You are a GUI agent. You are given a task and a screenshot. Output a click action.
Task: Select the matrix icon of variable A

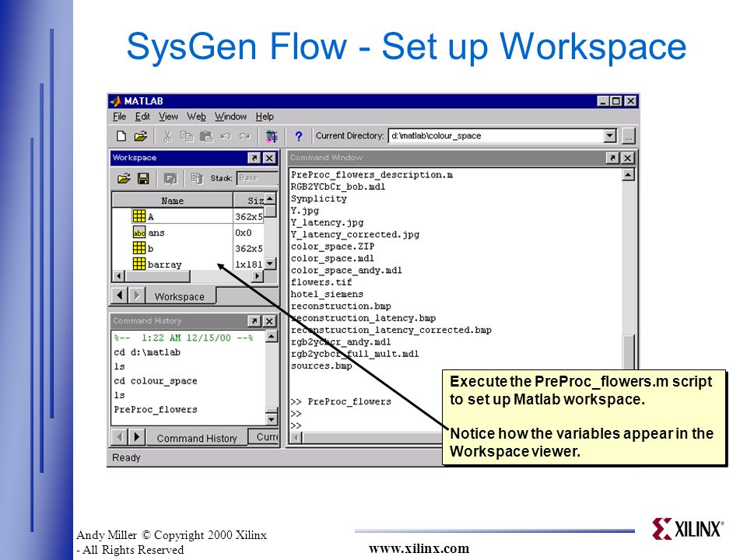(139, 216)
